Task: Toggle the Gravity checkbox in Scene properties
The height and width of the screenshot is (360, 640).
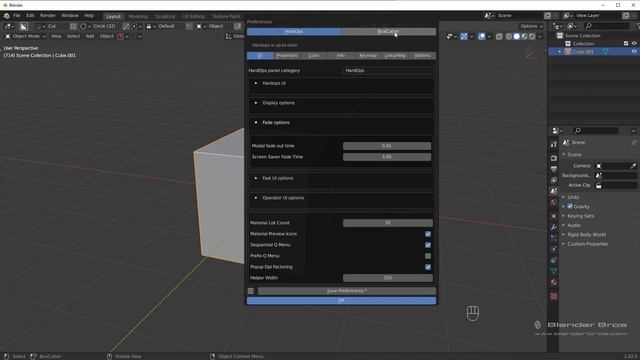Action: coord(570,206)
